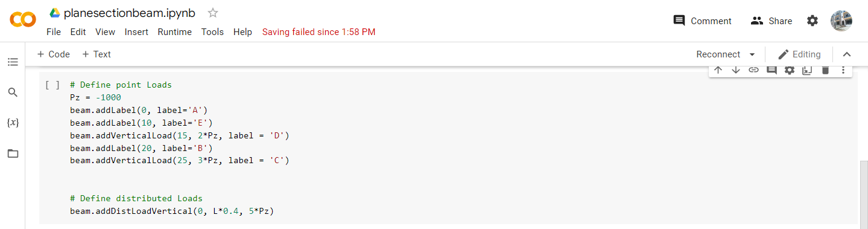Add a comment to the cell icon
868x229 pixels.
(x=771, y=70)
